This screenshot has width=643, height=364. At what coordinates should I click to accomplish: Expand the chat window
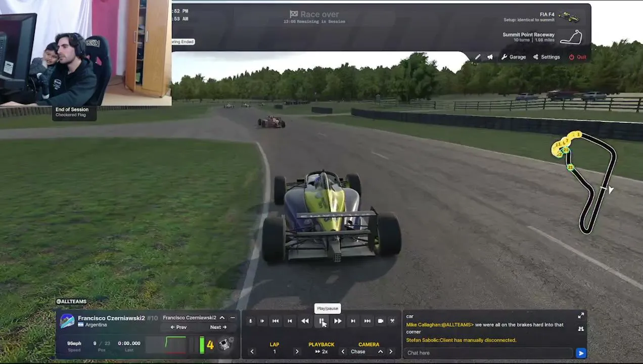click(x=581, y=315)
